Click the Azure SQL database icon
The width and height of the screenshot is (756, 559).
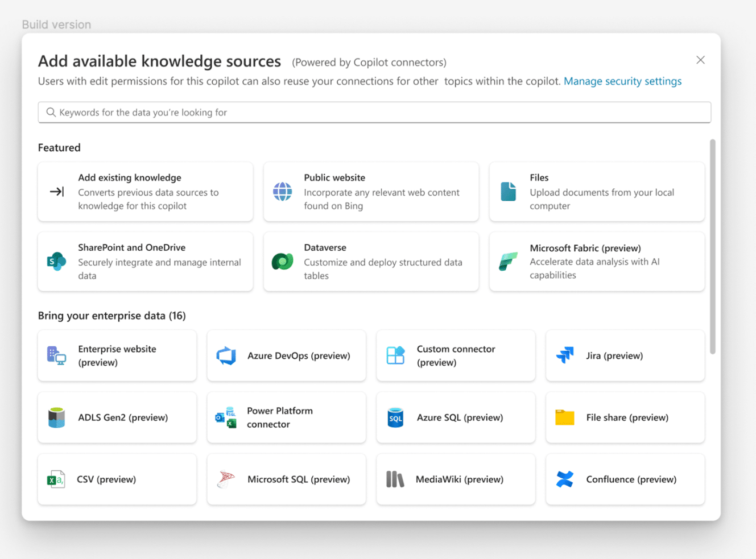(x=395, y=417)
